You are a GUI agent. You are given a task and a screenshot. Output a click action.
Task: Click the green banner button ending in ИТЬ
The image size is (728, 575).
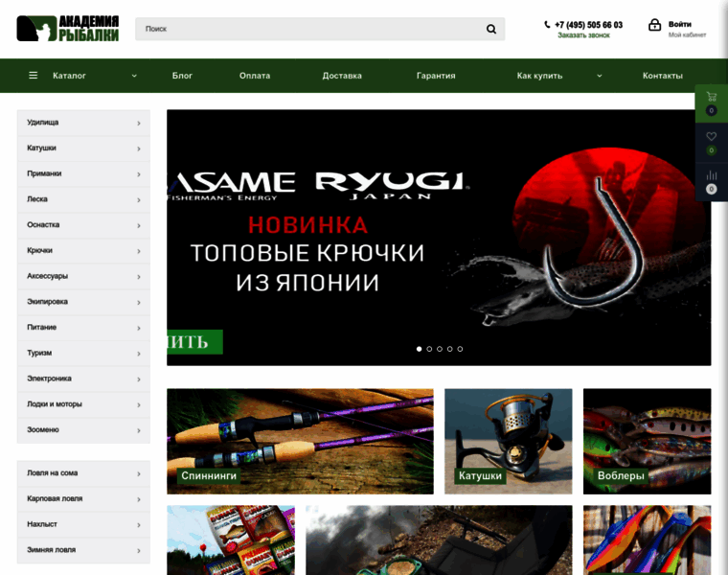[195, 342]
